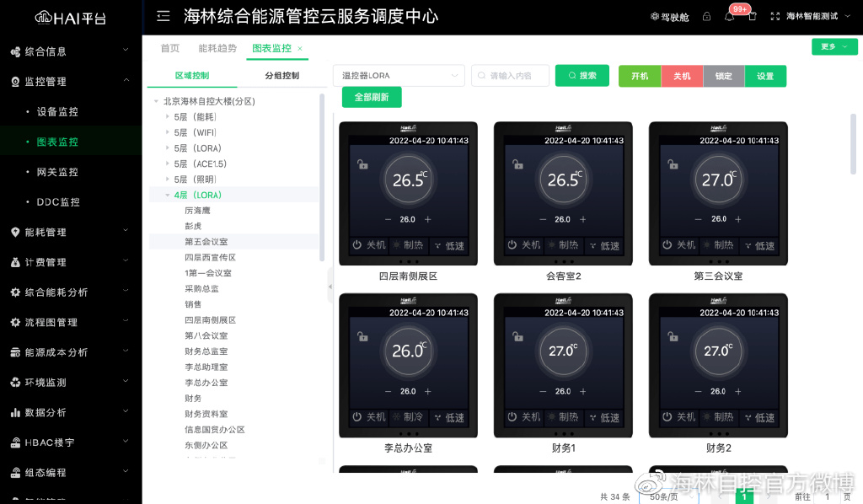Decrease setpoint on 四层南侧展区 thermostat
The height and width of the screenshot is (504, 863).
(x=388, y=219)
